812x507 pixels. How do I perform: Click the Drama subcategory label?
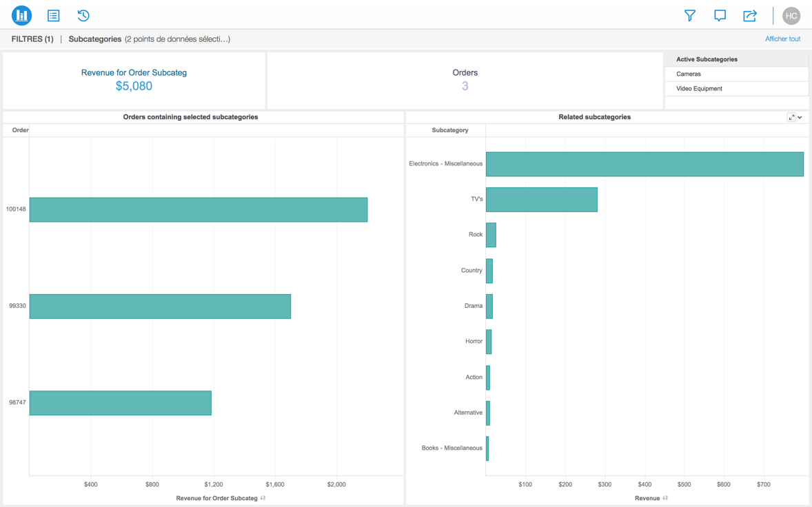click(x=474, y=306)
